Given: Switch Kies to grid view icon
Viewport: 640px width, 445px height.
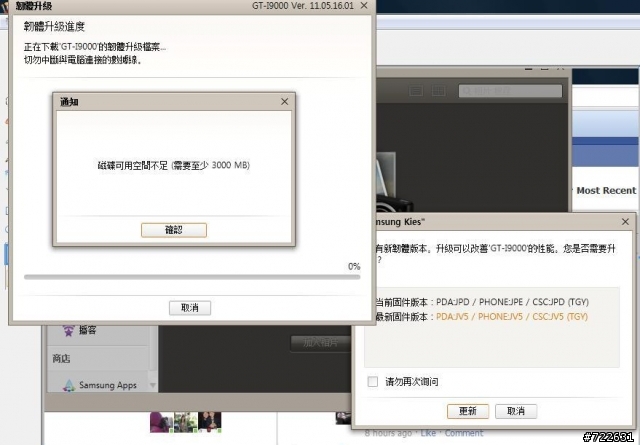Looking at the screenshot, I should pos(438,90).
